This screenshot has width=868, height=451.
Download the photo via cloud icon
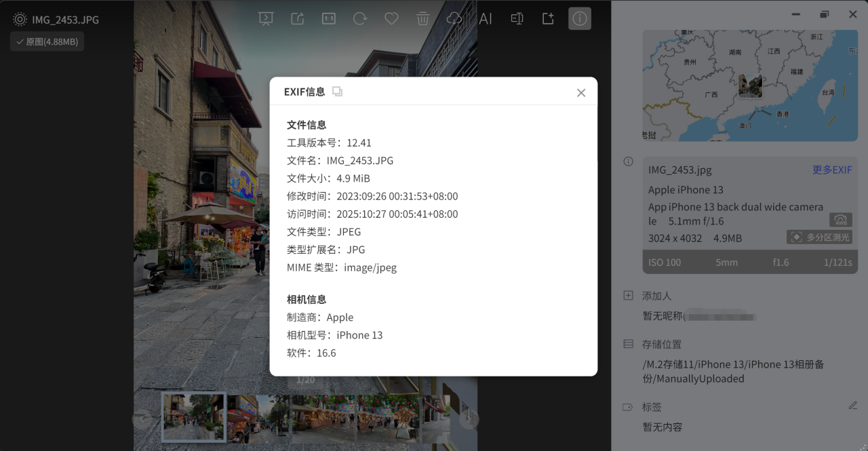click(454, 19)
